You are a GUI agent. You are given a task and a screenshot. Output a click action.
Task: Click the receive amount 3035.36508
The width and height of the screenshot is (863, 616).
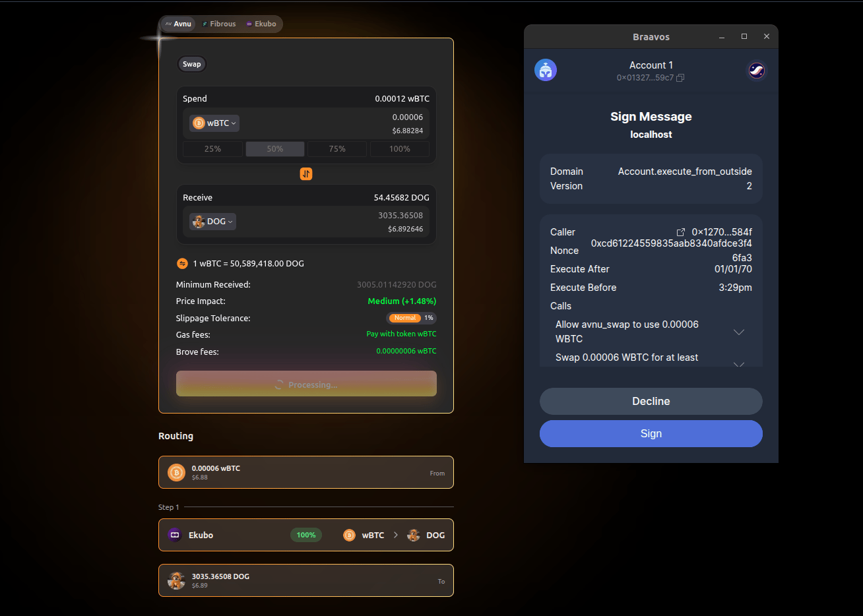400,216
